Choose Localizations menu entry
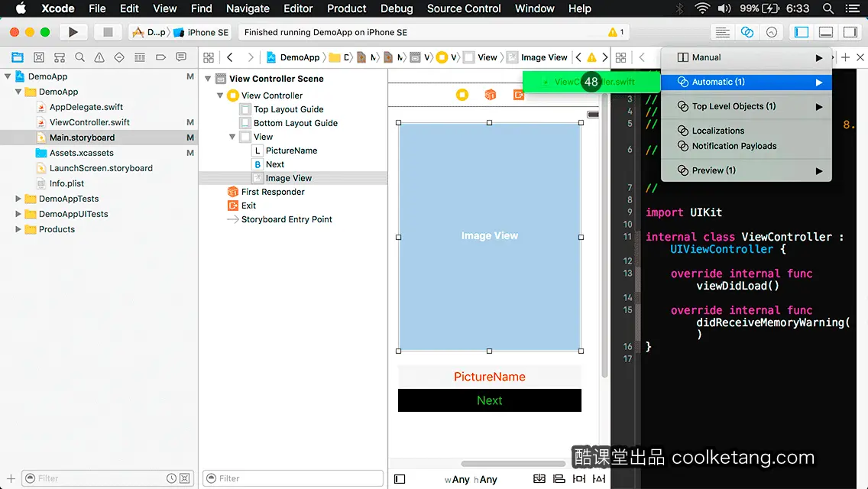Image resolution: width=868 pixels, height=489 pixels. coord(747,131)
